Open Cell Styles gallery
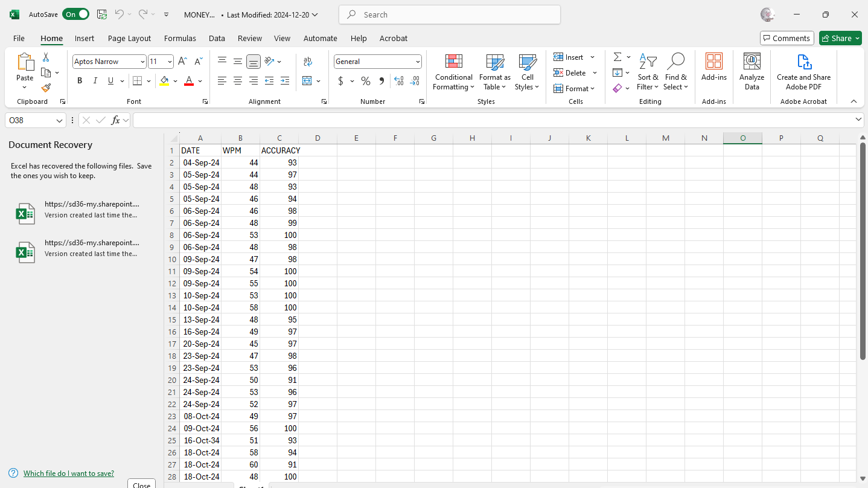The image size is (868, 488). (x=528, y=72)
